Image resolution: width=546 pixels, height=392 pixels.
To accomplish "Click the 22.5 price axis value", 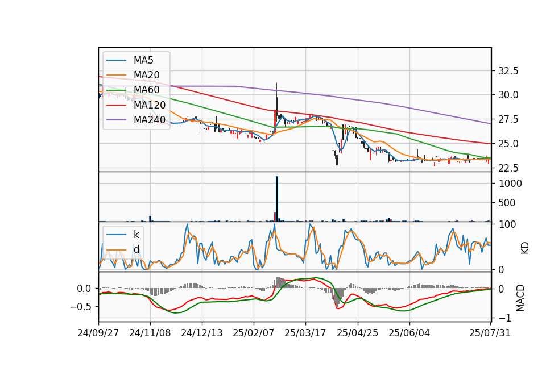I will click(x=508, y=168).
